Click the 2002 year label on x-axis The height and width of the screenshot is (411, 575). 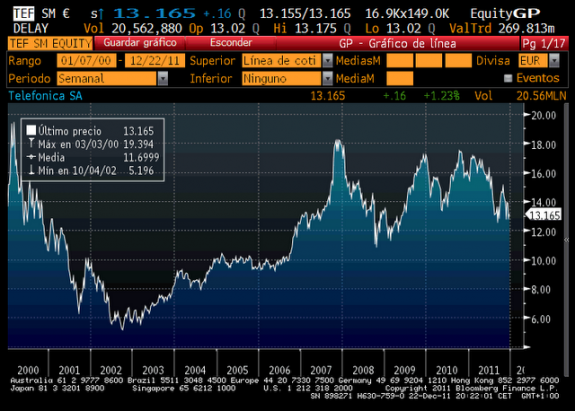pos(111,370)
